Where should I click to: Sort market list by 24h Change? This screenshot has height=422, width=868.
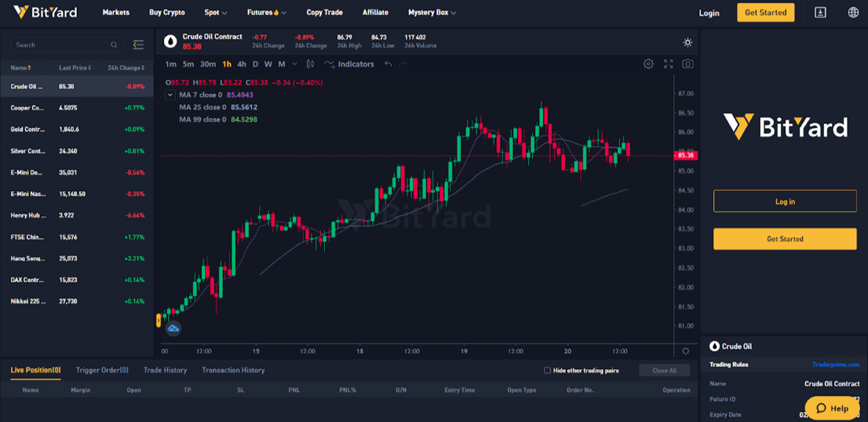pos(125,68)
